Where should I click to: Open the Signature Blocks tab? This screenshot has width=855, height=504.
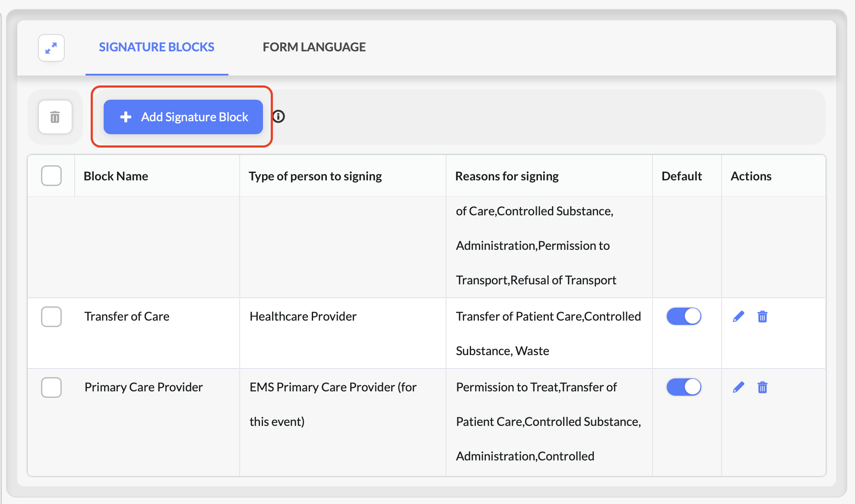(156, 47)
